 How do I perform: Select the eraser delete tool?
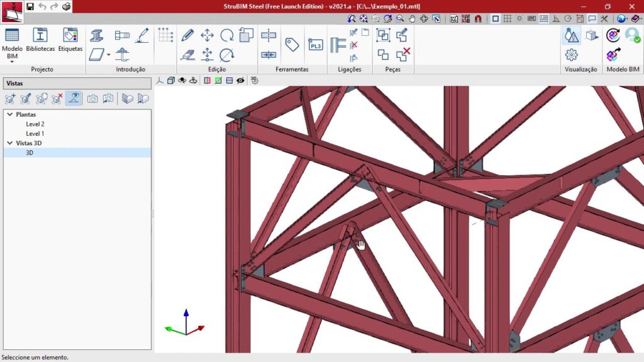click(187, 55)
